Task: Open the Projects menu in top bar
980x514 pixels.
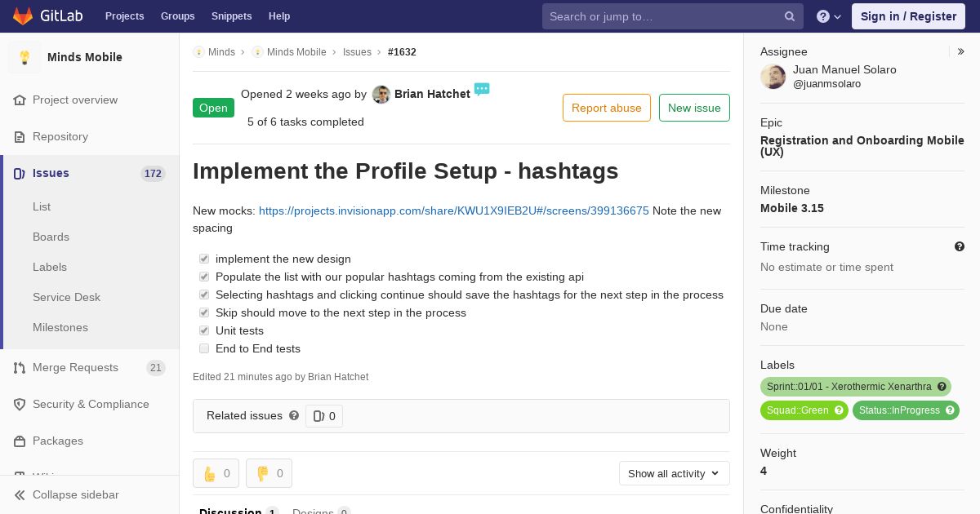Action: coord(124,16)
